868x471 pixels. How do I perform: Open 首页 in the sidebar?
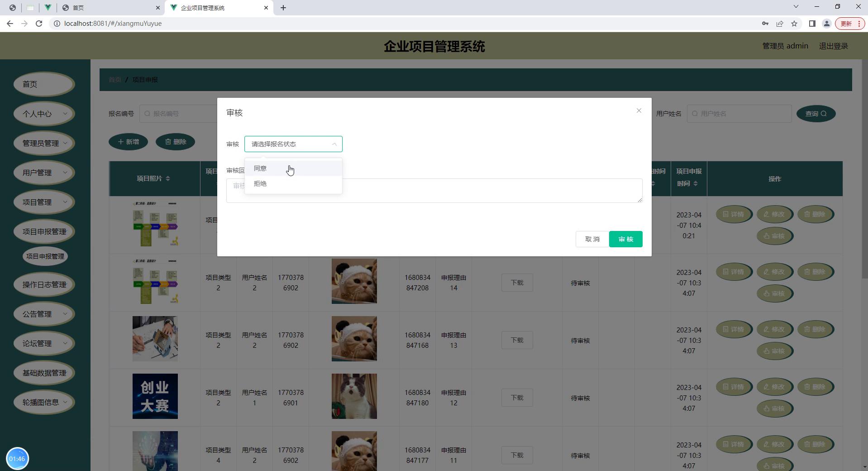click(x=44, y=84)
